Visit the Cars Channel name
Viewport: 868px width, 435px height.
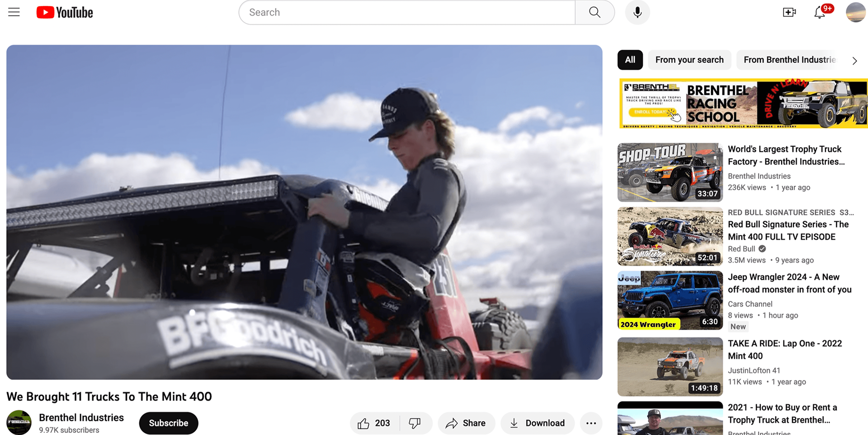click(x=750, y=304)
